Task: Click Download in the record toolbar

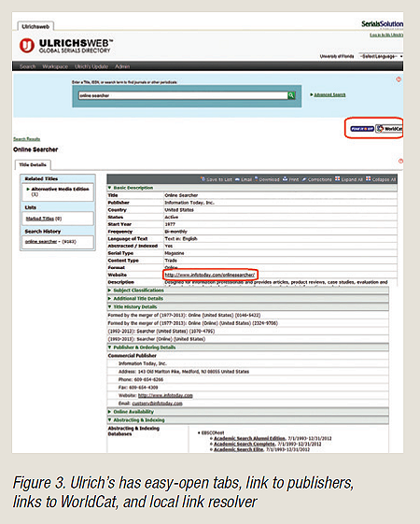Action: tap(267, 179)
